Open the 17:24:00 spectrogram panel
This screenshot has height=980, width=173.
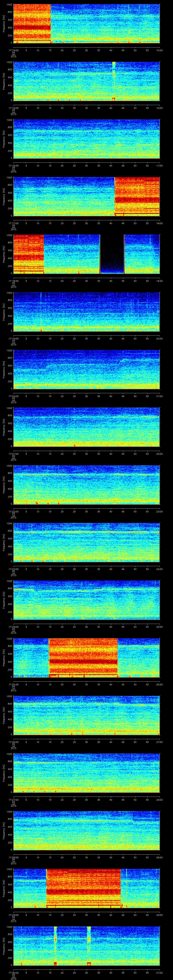pos(86,600)
